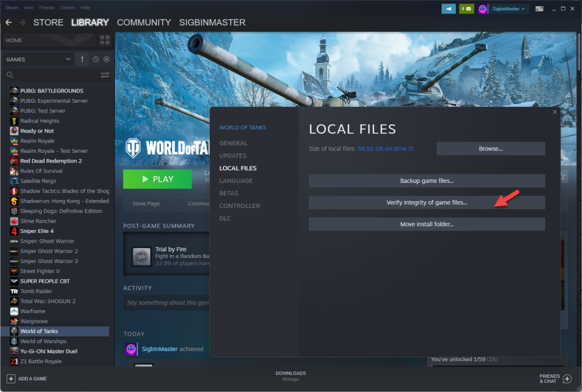Viewport: 582px width, 392px height.
Task: Show recent games clock icon
Action: (95, 59)
